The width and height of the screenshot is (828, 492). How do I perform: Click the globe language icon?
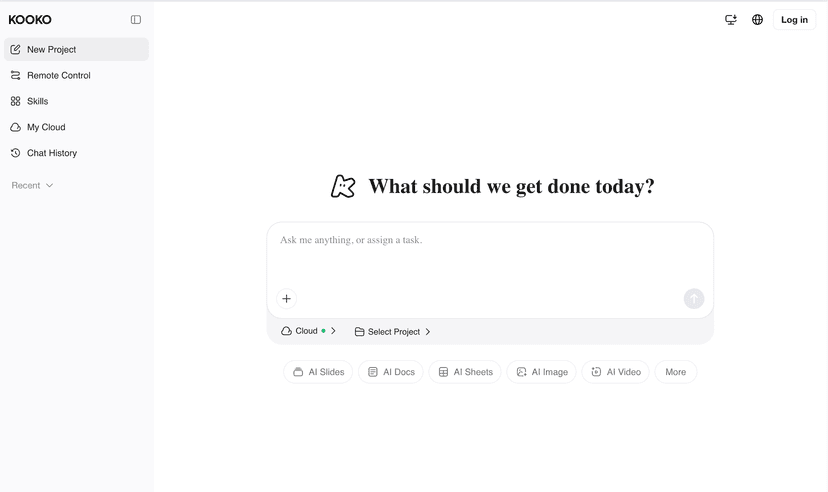point(757,20)
